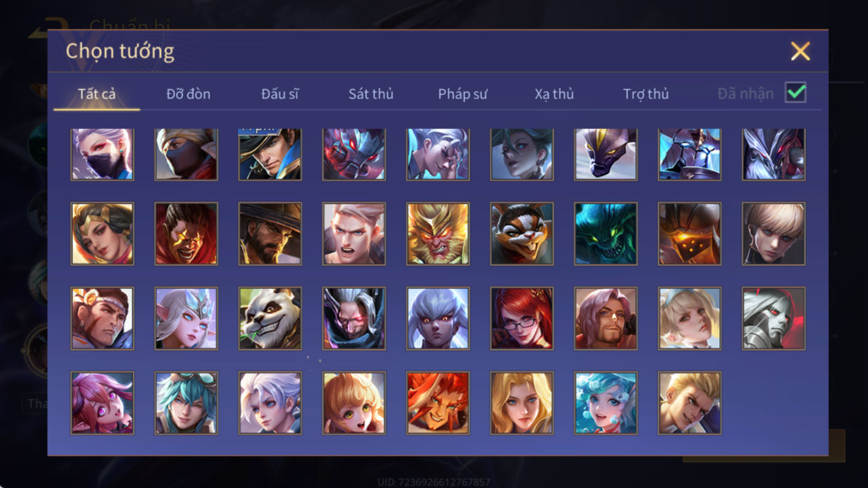868x488 pixels.
Task: Switch to the Đỡ đòn tab
Action: (x=188, y=94)
